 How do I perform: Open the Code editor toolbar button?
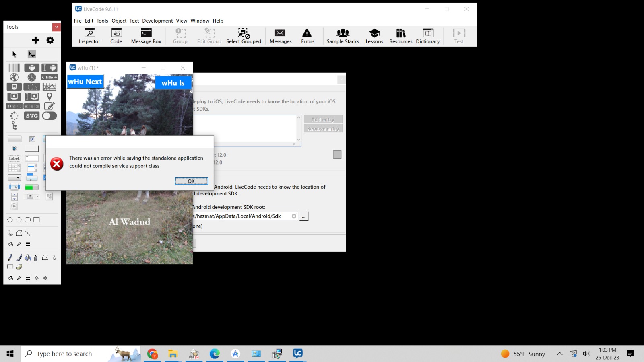tap(116, 36)
